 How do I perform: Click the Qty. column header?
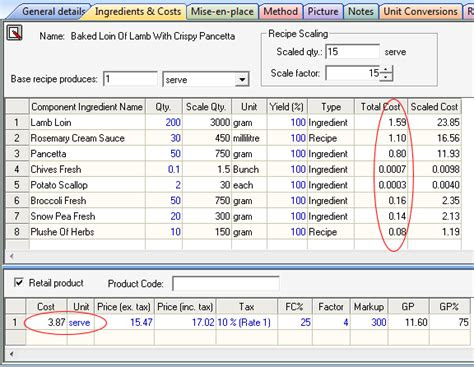click(164, 107)
